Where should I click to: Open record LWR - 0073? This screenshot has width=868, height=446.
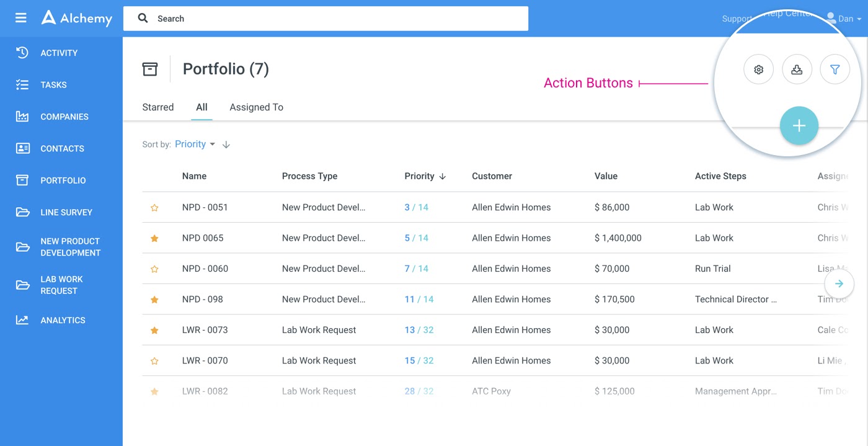click(x=205, y=330)
